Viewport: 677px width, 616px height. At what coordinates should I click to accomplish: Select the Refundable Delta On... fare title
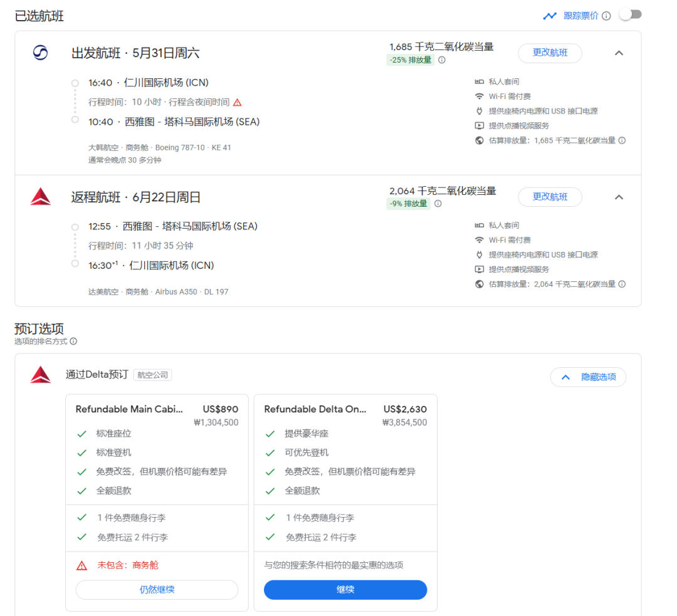(315, 409)
